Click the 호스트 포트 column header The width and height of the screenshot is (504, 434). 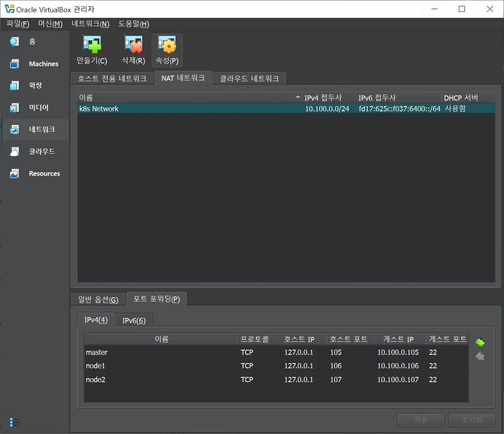[348, 339]
